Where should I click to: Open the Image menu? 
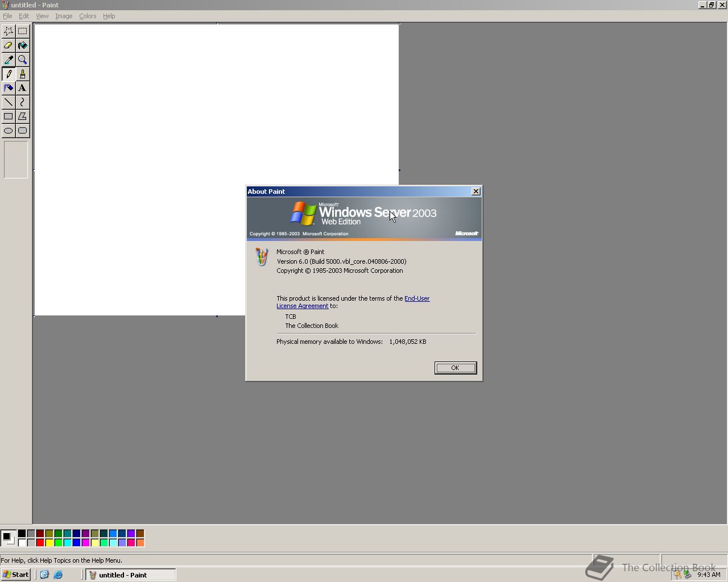pos(64,16)
